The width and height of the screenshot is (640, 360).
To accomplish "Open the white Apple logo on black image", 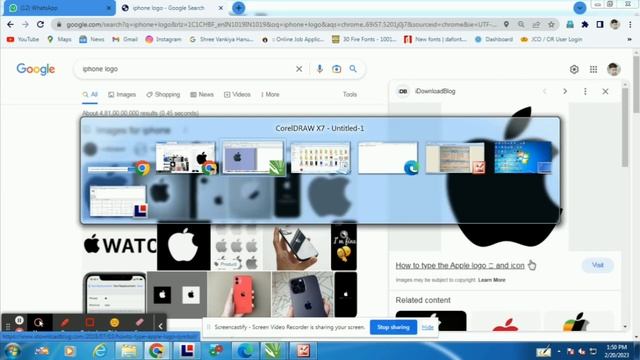I will tap(184, 246).
